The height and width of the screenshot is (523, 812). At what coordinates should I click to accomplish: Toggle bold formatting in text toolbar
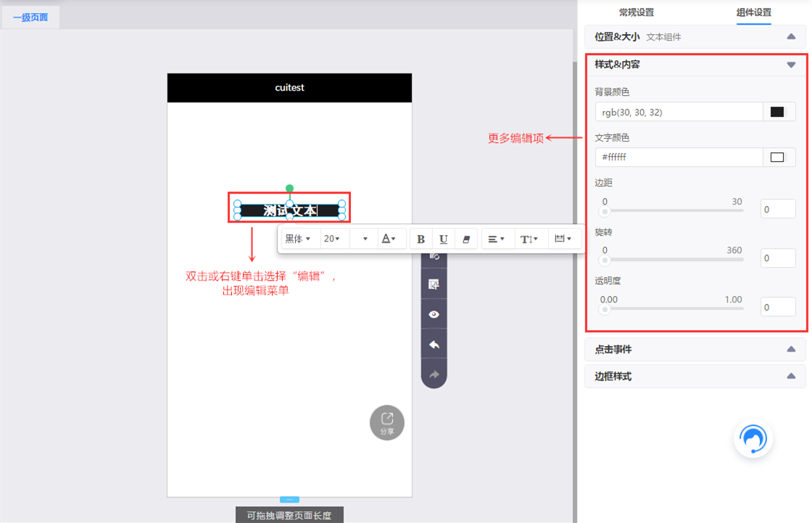click(420, 239)
